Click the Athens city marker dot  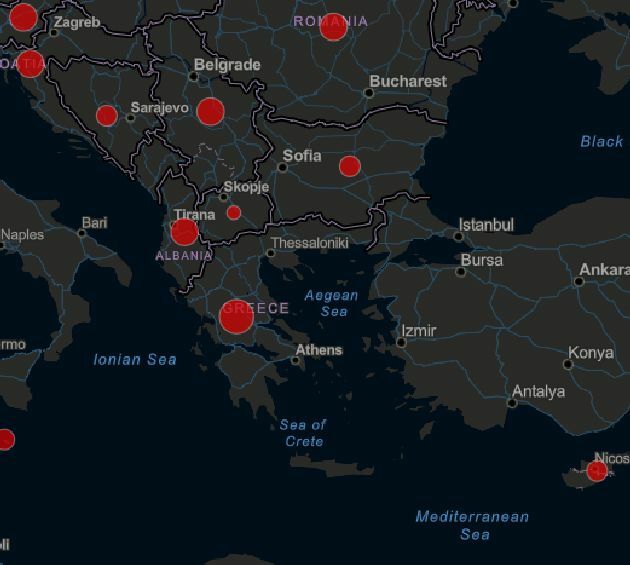295,360
